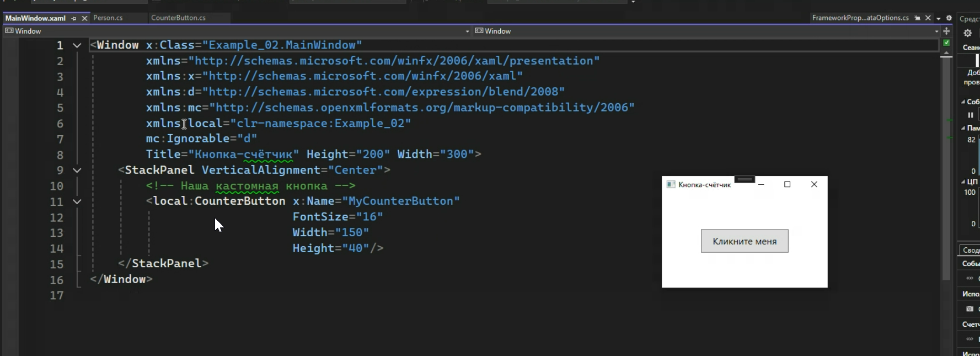
Task: Keep the FrameworkProp...ataOptions.cs preview tab open
Action: pos(918,18)
